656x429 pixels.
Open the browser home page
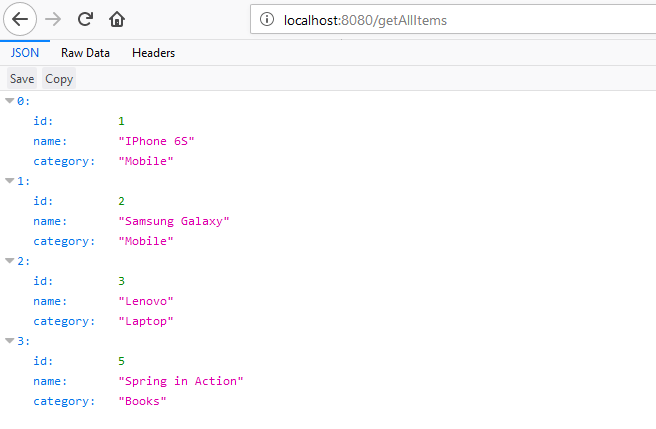117,19
